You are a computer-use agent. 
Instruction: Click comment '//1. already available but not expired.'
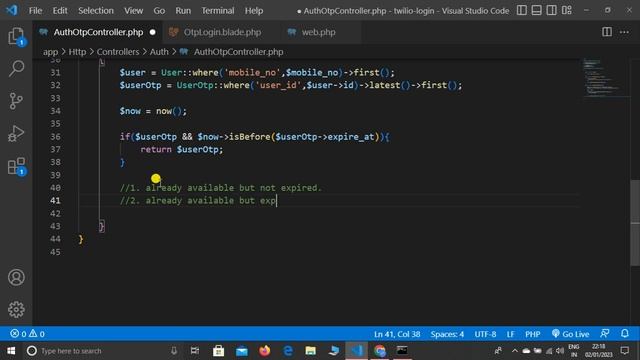tap(221, 188)
